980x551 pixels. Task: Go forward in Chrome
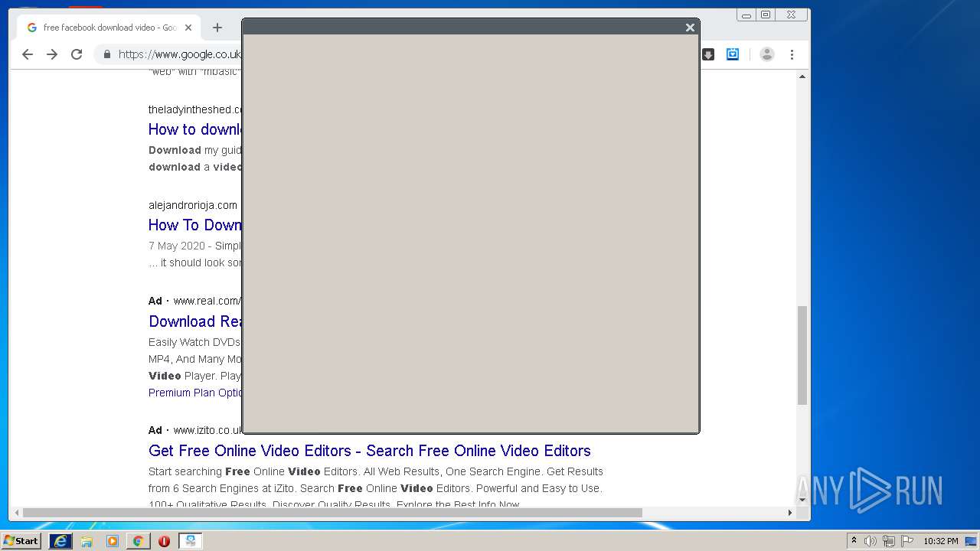coord(52,54)
